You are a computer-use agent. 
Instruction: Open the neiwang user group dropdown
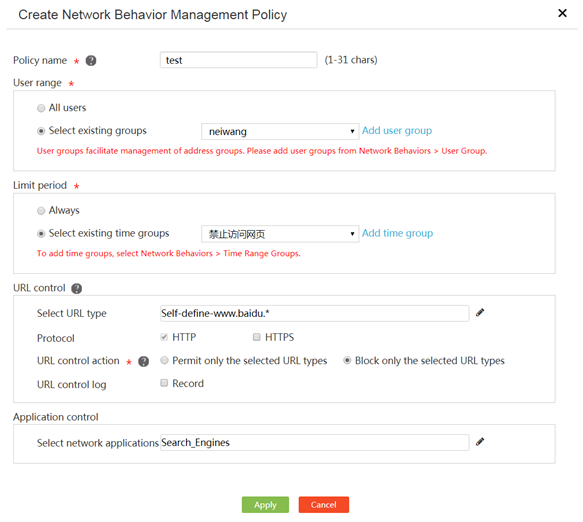pyautogui.click(x=280, y=132)
